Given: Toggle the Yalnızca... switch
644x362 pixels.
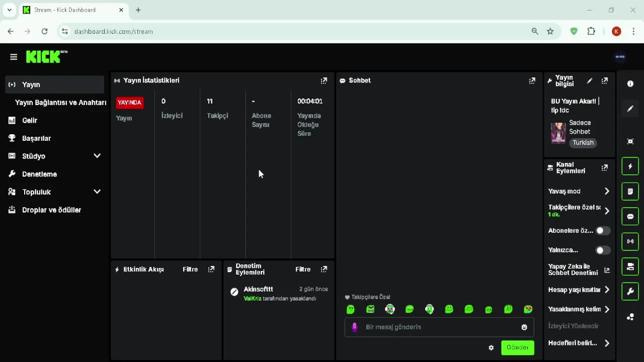Looking at the screenshot, I should click(603, 250).
